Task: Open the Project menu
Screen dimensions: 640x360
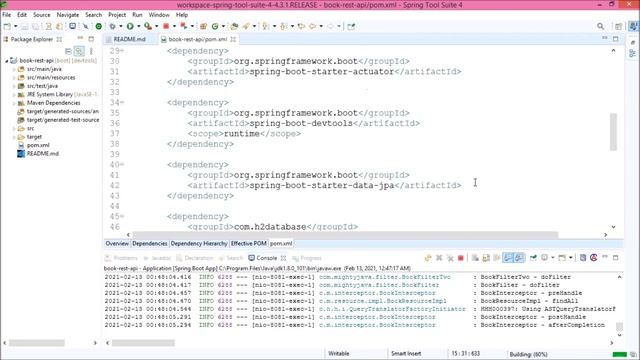Action: tap(117, 15)
